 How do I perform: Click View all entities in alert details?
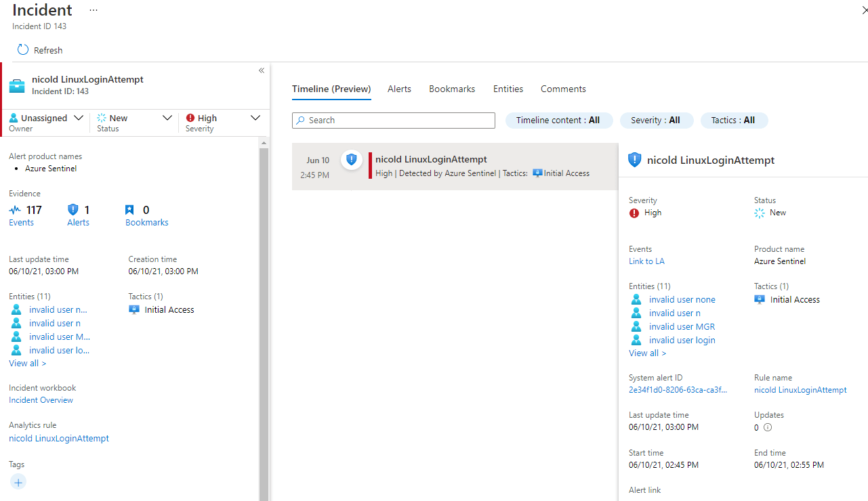[x=647, y=353]
